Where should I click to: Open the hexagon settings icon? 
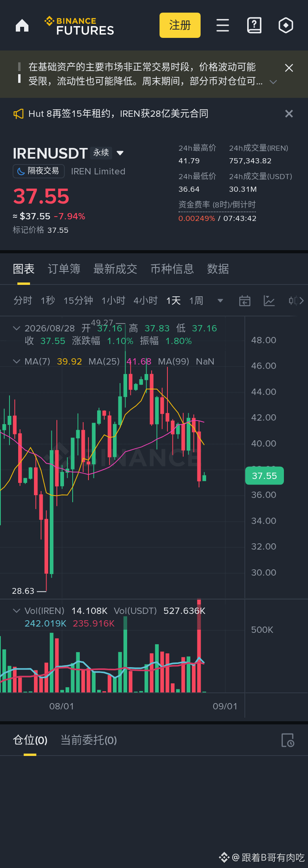click(286, 25)
